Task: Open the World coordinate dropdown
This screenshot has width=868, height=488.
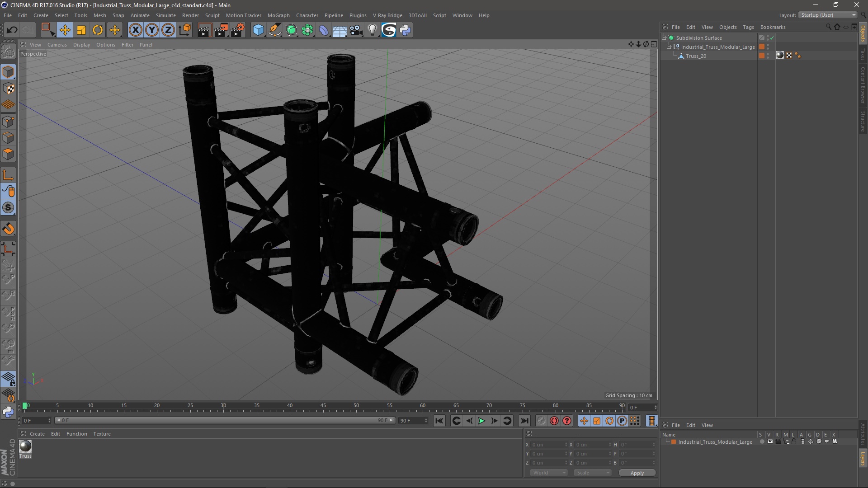Action: [x=549, y=473]
